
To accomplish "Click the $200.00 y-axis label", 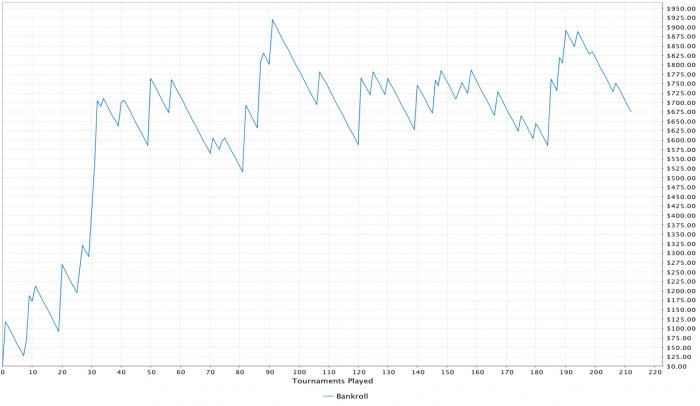I will 681,291.
